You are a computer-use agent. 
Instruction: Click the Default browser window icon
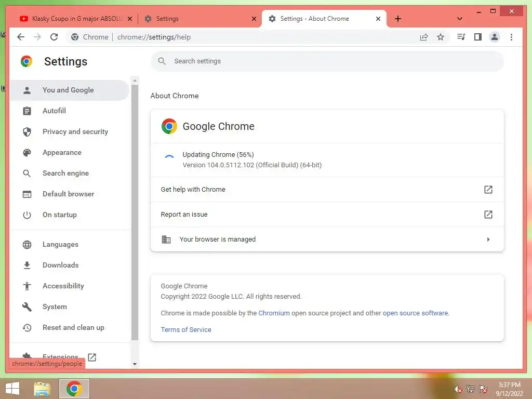coord(27,194)
